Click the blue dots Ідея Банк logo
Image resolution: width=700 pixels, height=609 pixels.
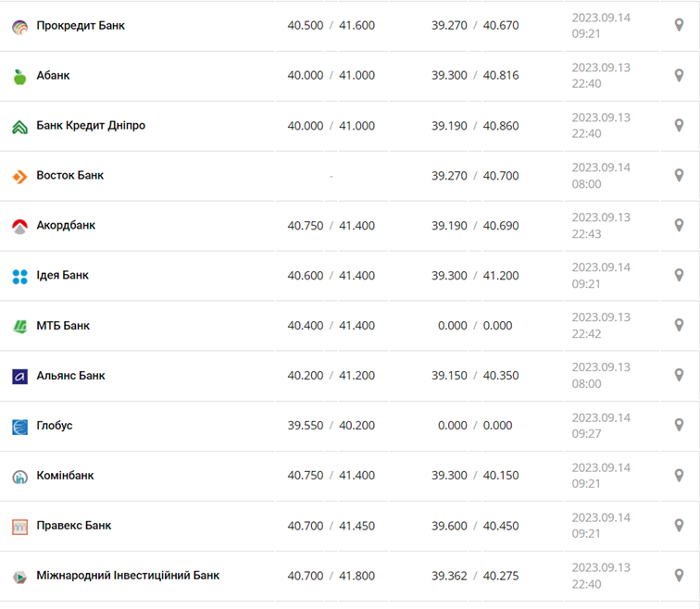(x=19, y=276)
